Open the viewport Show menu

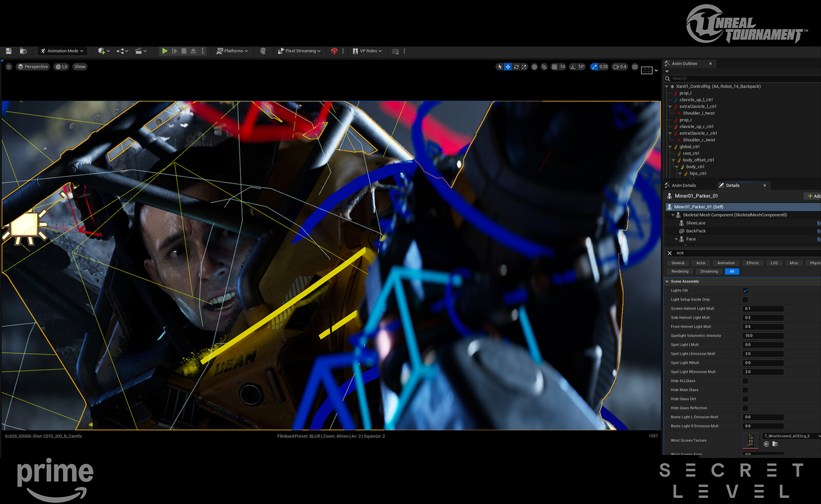click(80, 67)
